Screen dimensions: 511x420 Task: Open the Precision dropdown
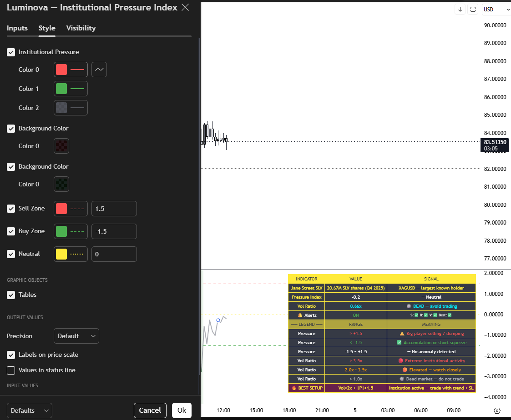(76, 336)
